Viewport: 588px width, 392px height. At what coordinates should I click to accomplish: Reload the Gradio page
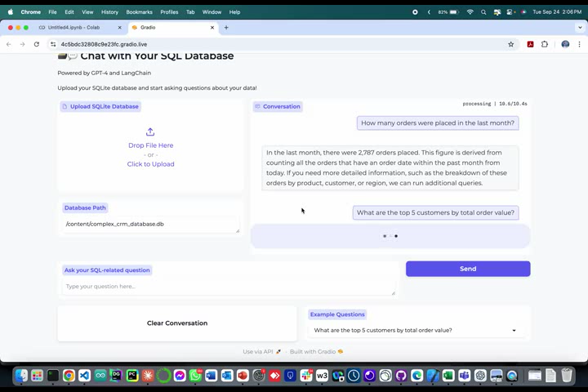pos(36,44)
